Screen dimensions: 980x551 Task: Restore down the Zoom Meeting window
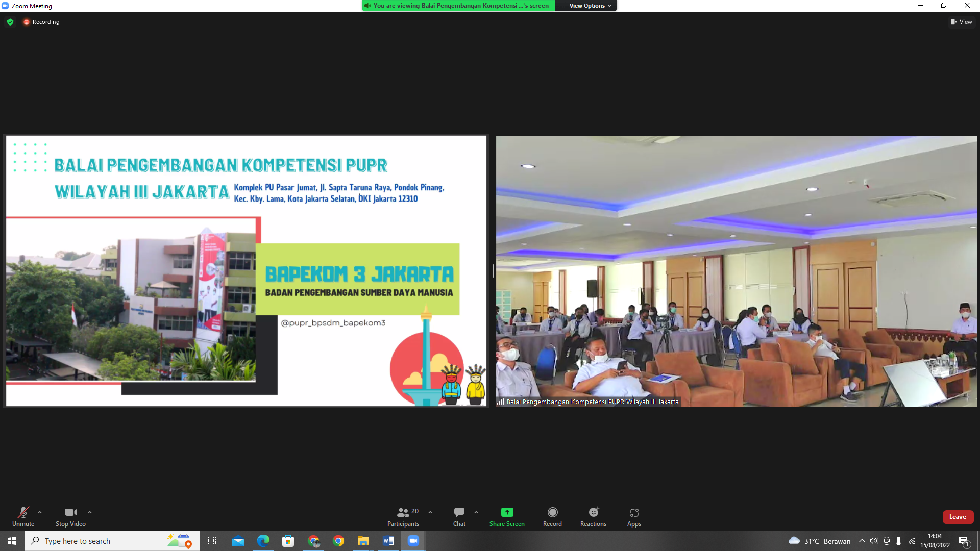(x=944, y=6)
